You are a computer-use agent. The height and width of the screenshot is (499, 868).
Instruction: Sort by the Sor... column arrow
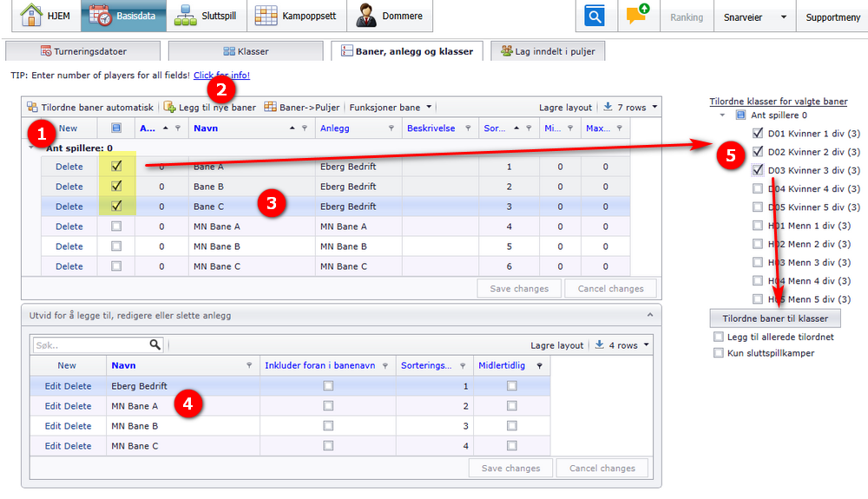point(516,128)
